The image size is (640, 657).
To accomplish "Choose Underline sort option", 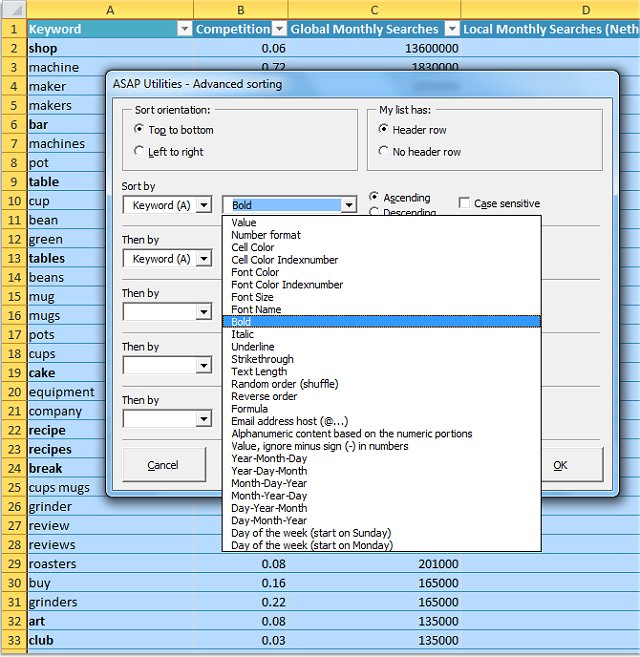I will (381, 347).
